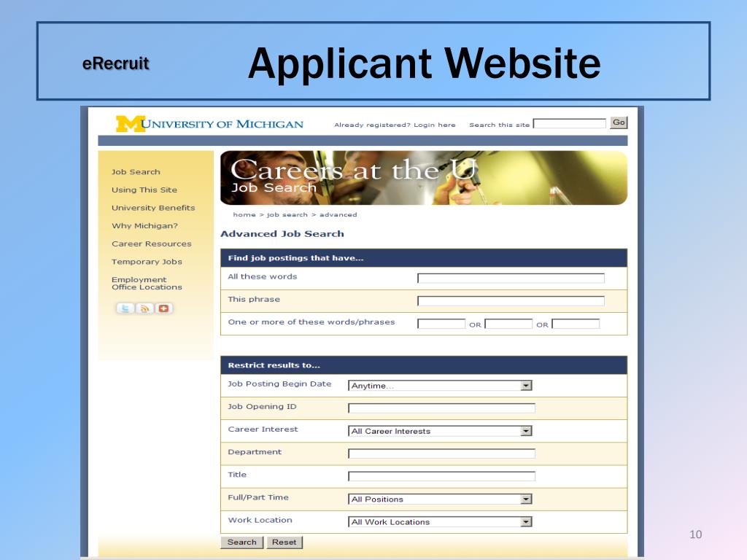The image size is (747, 560).
Task: Click the Find job postings that have header
Action: 424,257
